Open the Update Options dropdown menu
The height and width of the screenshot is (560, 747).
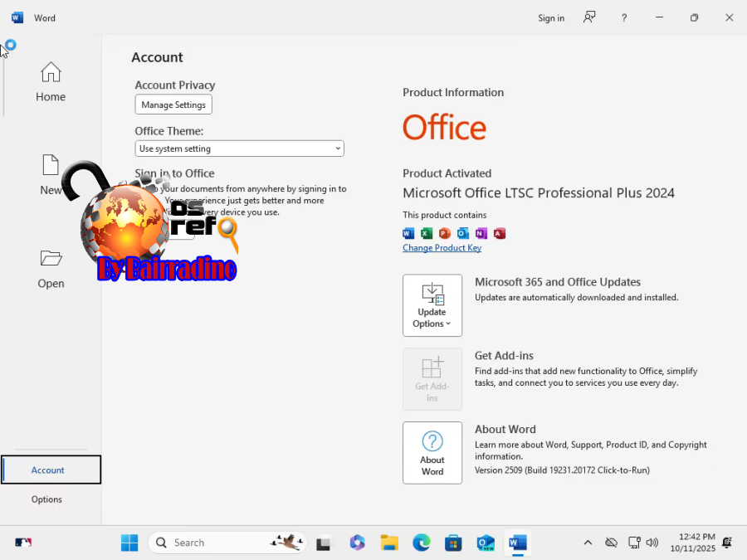coord(432,305)
